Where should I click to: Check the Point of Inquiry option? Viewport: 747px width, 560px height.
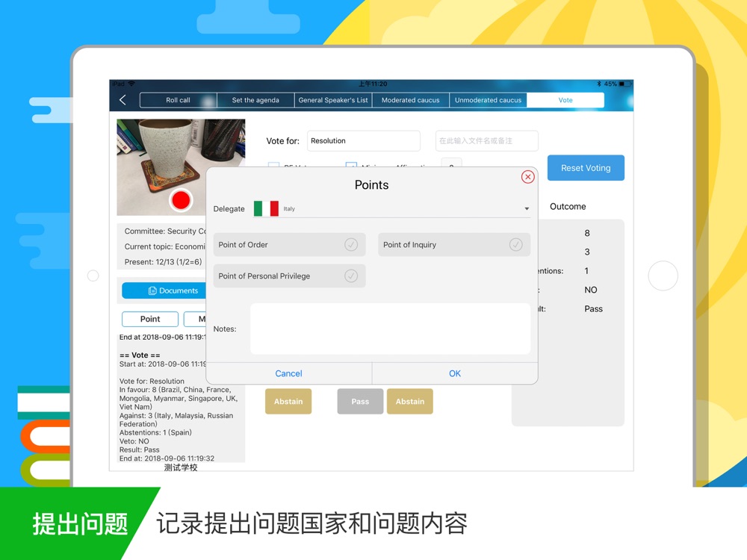pyautogui.click(x=454, y=245)
